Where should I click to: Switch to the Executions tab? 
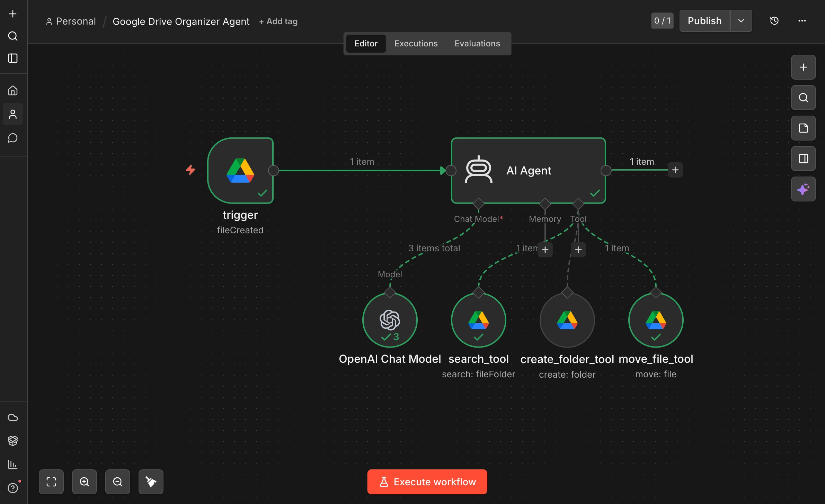click(x=416, y=44)
